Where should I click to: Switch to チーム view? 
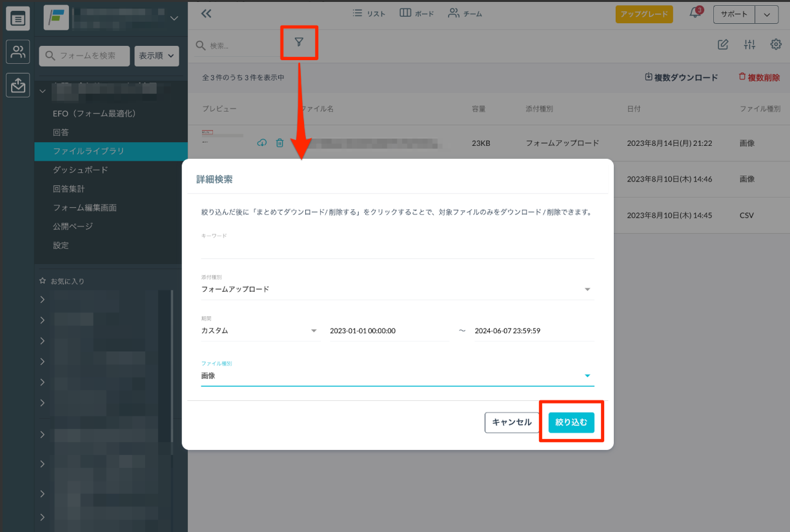(x=465, y=14)
